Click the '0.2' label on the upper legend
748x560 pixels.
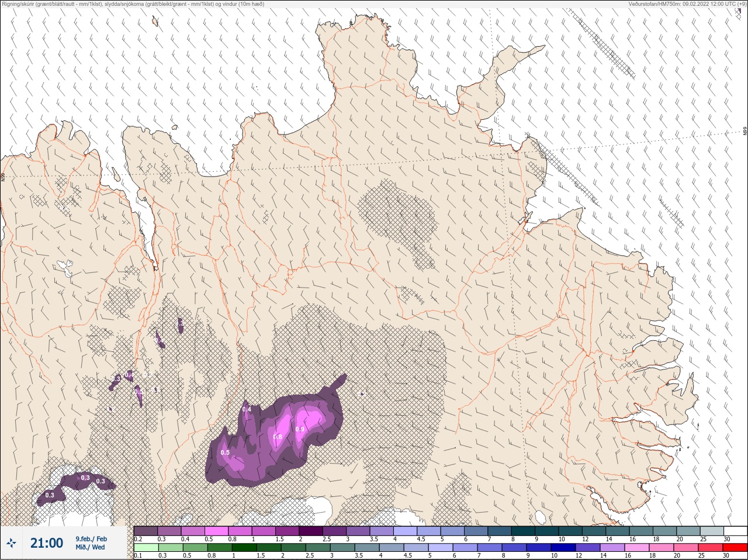click(x=138, y=539)
